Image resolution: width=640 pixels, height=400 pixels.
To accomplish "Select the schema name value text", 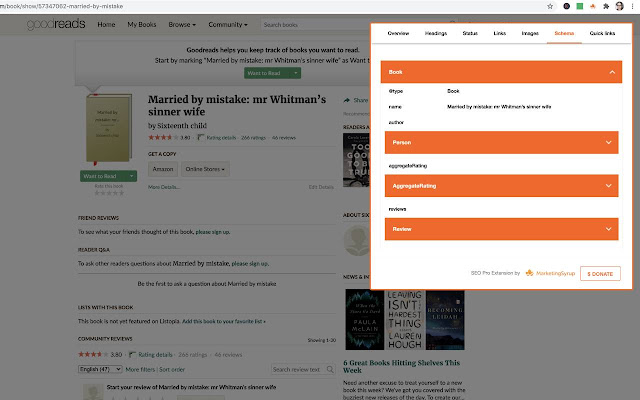I will [x=499, y=107].
